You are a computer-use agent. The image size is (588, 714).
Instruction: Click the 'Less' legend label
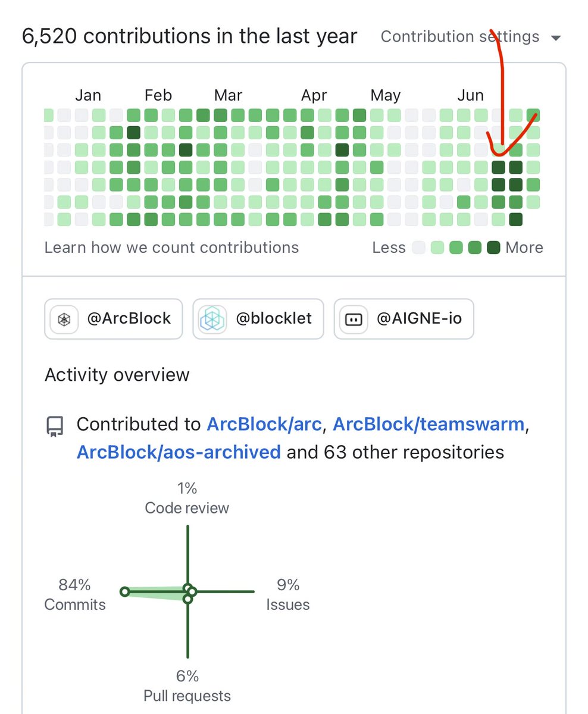point(389,248)
